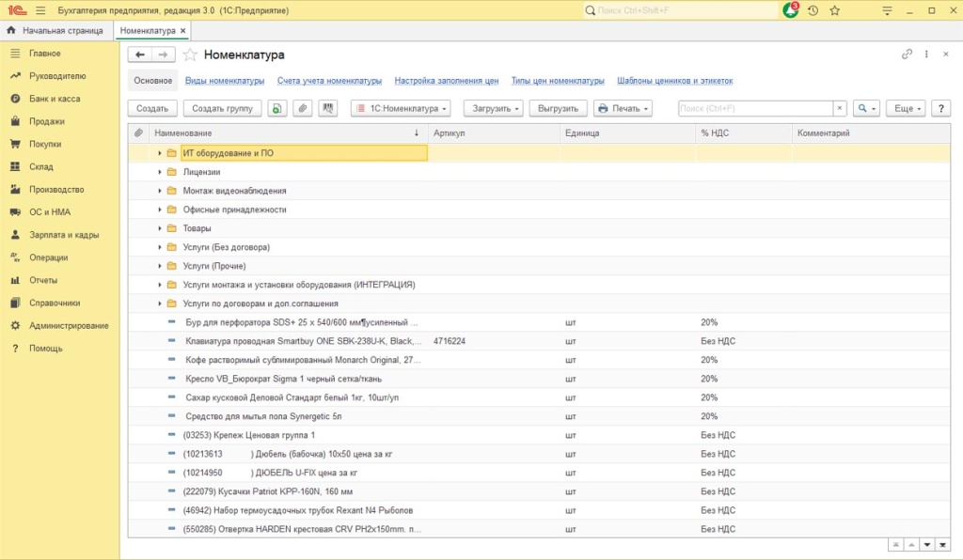Expand the Товары folder group
This screenshot has height=560, width=963.
(160, 228)
